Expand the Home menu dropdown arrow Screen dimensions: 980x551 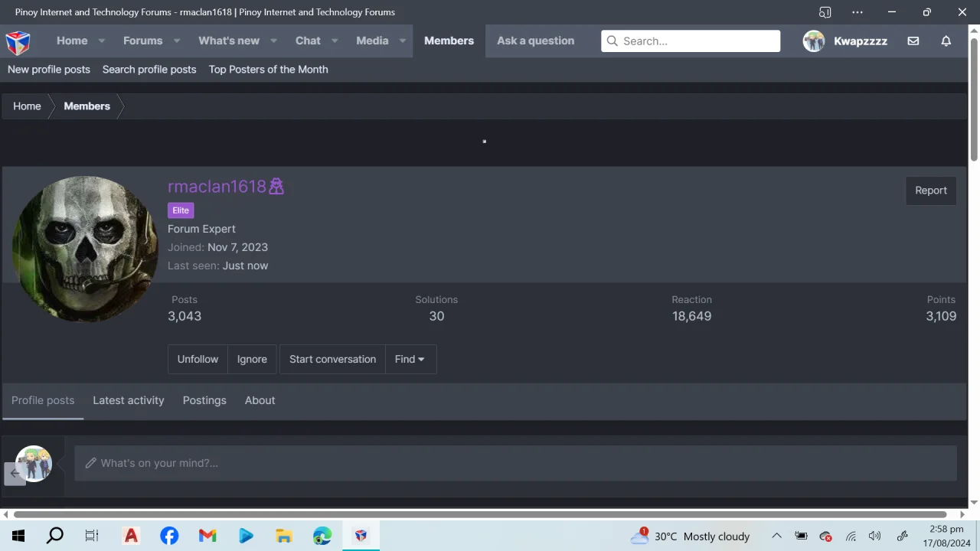point(101,41)
